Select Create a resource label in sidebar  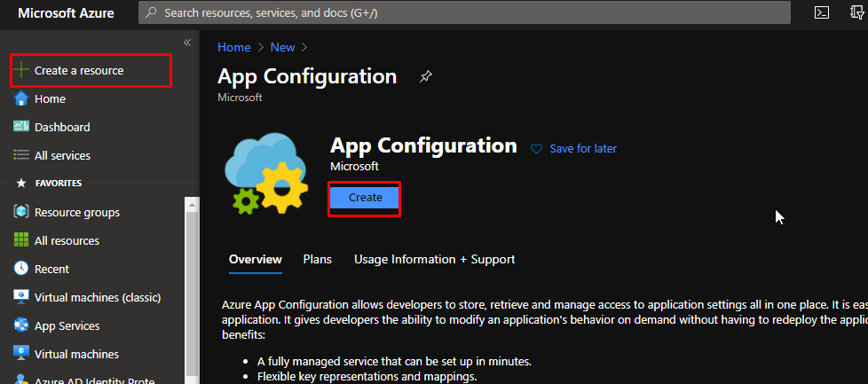79,70
